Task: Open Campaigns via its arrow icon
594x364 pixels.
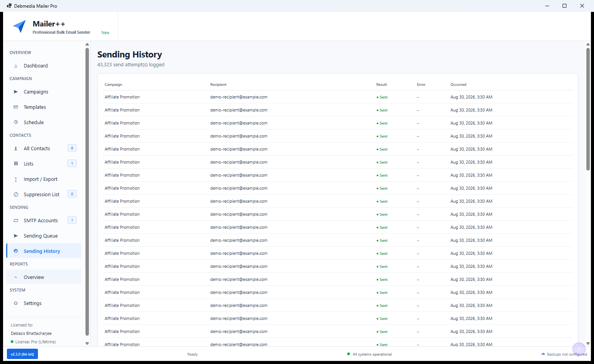Action: pos(16,92)
